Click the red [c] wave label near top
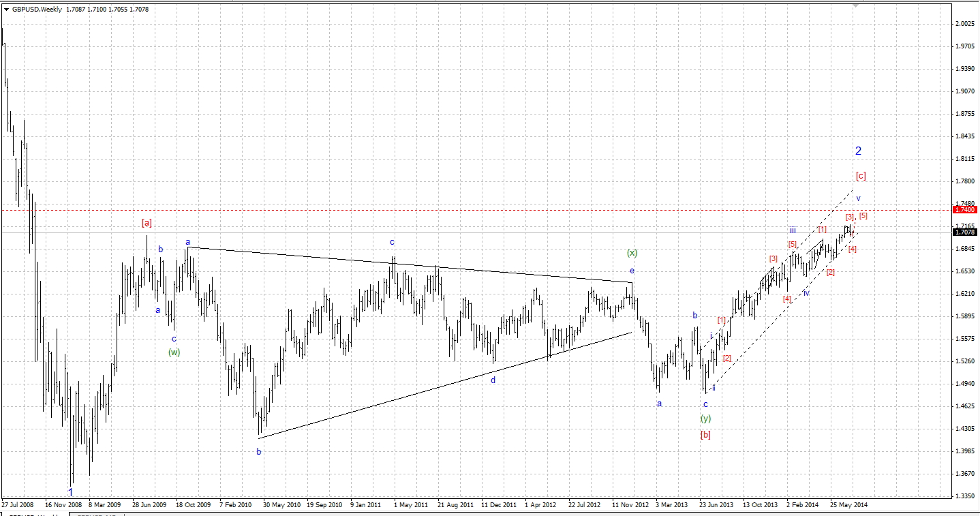Screen dimensions: 980x516 [861, 176]
